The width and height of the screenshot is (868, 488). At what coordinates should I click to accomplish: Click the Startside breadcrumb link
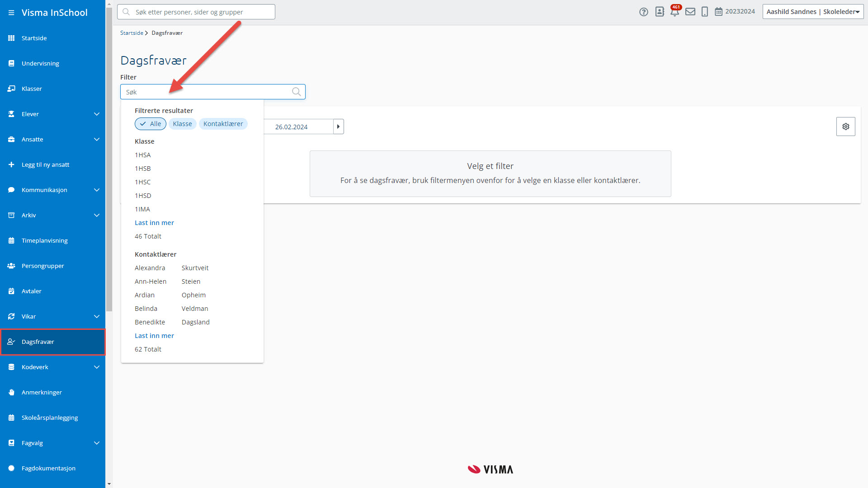coord(132,33)
